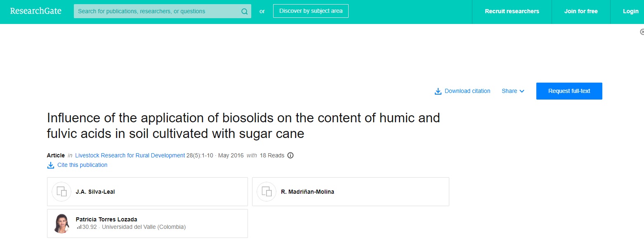Click the Share chevron arrow
644x240 pixels.
(x=522, y=91)
